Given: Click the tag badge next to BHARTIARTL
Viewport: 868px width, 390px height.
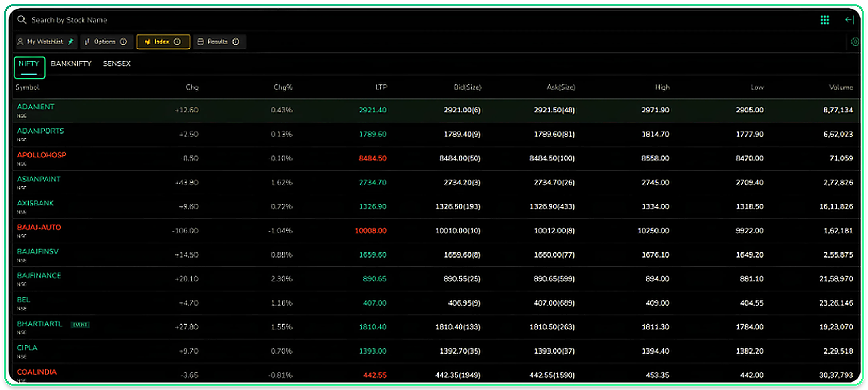Looking at the screenshot, I should click(x=80, y=324).
